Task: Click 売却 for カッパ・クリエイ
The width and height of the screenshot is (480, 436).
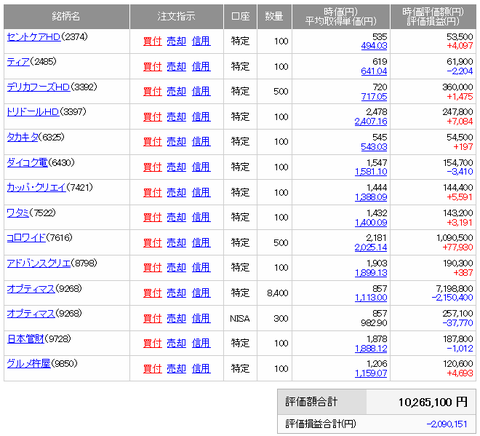Action: [x=176, y=193]
